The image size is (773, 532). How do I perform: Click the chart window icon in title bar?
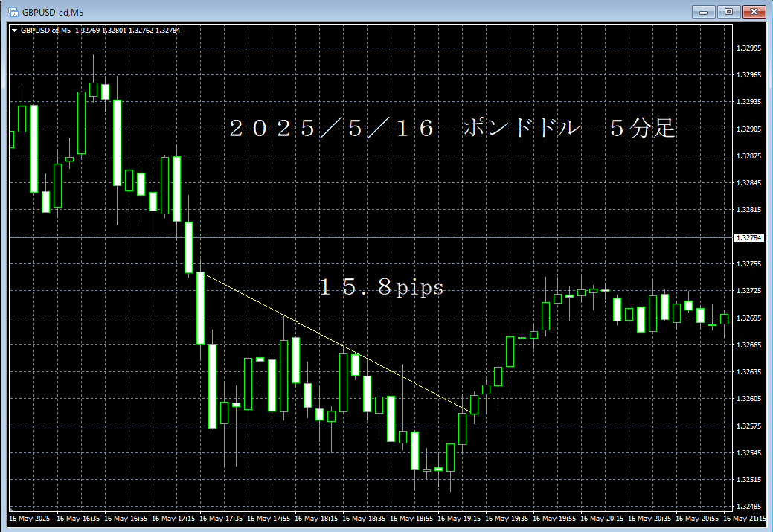coord(12,12)
